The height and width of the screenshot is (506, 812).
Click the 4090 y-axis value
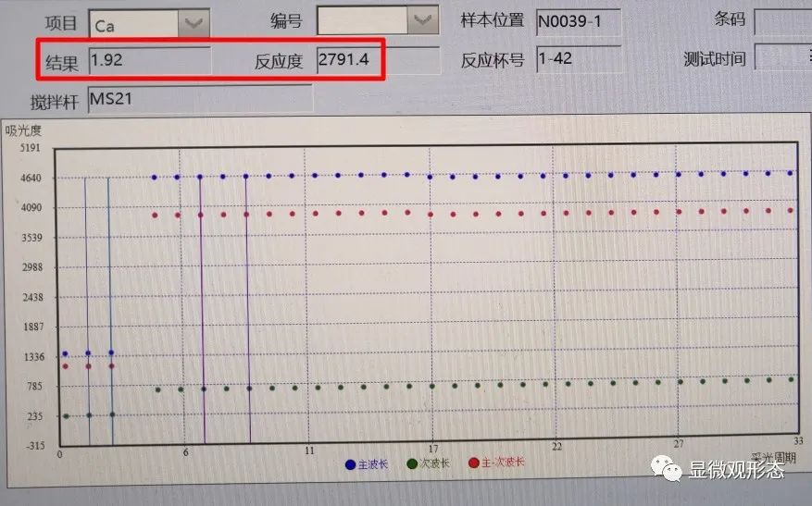point(31,208)
